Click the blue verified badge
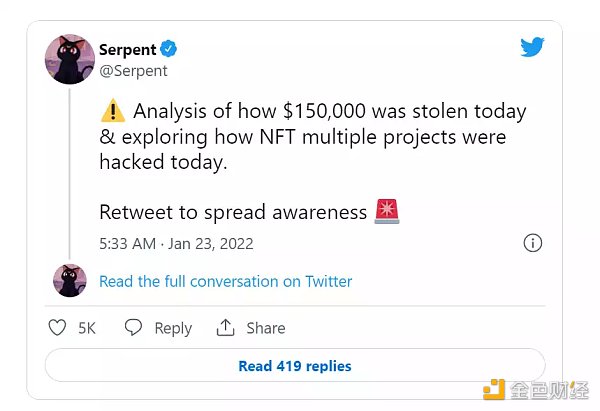The height and width of the screenshot is (411, 600). coord(171,49)
